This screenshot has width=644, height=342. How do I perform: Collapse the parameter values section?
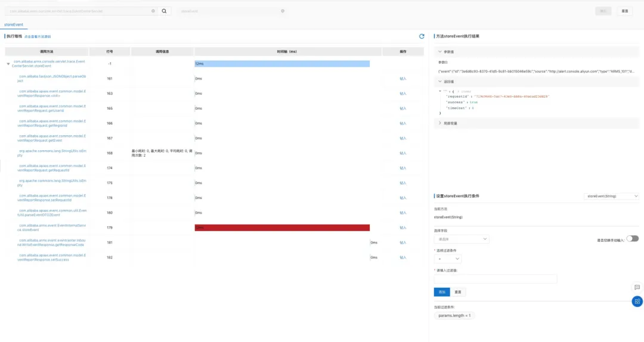pyautogui.click(x=440, y=52)
